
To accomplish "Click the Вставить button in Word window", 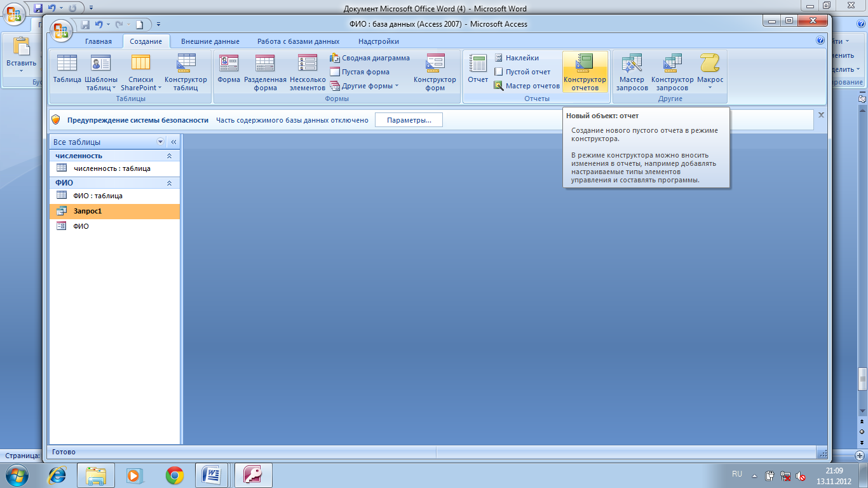I will tap(22, 55).
